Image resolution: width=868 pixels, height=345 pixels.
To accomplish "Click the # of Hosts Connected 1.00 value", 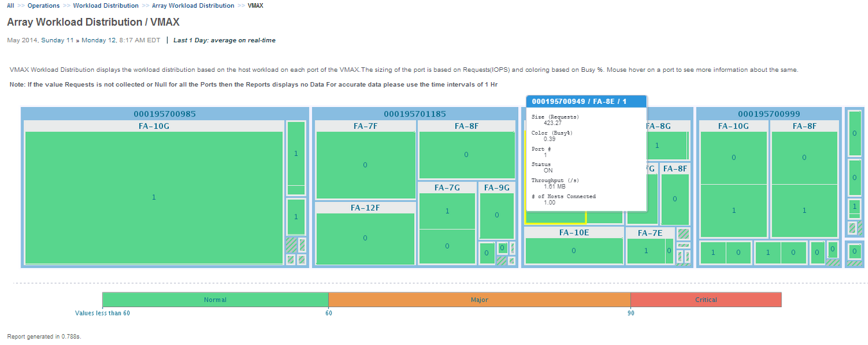I will click(x=550, y=203).
